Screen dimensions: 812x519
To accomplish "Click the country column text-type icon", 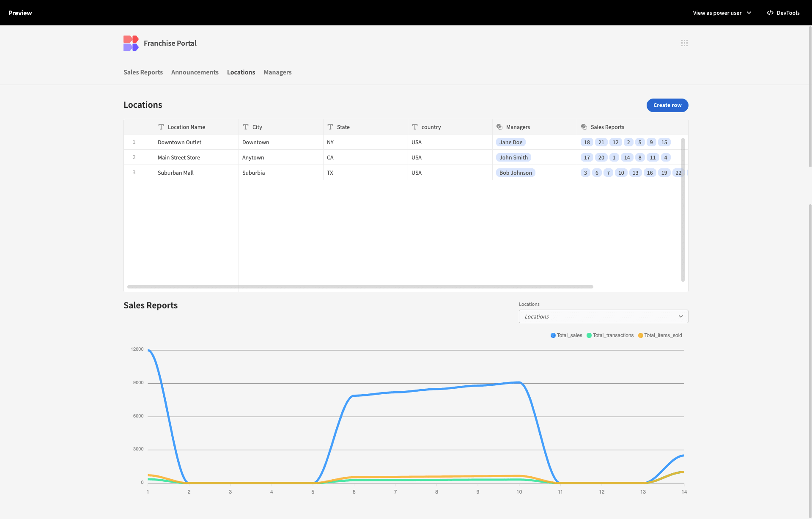I will coord(415,127).
